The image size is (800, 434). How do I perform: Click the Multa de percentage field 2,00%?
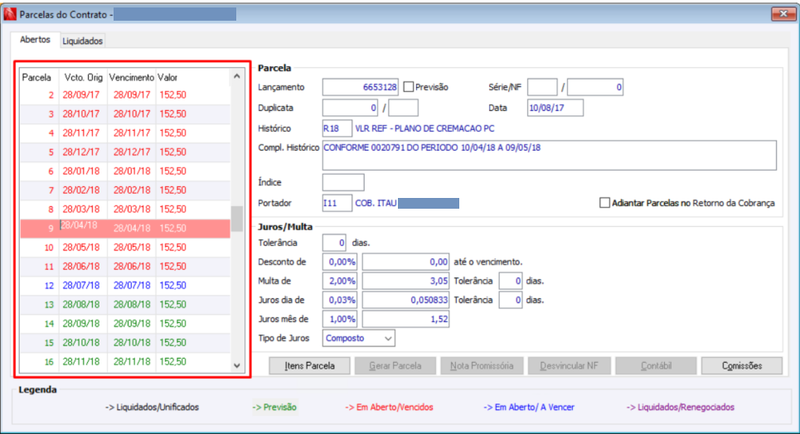coord(340,281)
